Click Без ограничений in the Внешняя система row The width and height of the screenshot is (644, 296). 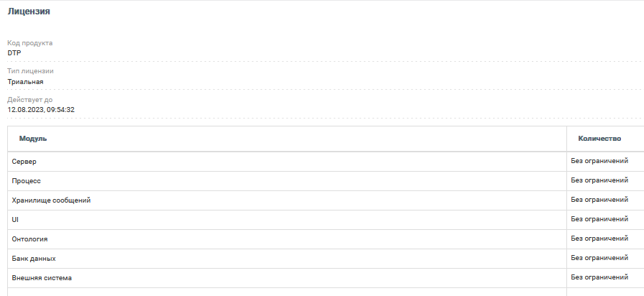coord(599,277)
